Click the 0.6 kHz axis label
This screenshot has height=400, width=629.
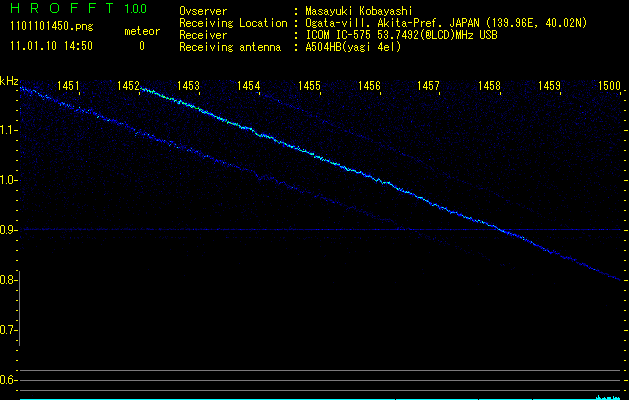[7, 380]
